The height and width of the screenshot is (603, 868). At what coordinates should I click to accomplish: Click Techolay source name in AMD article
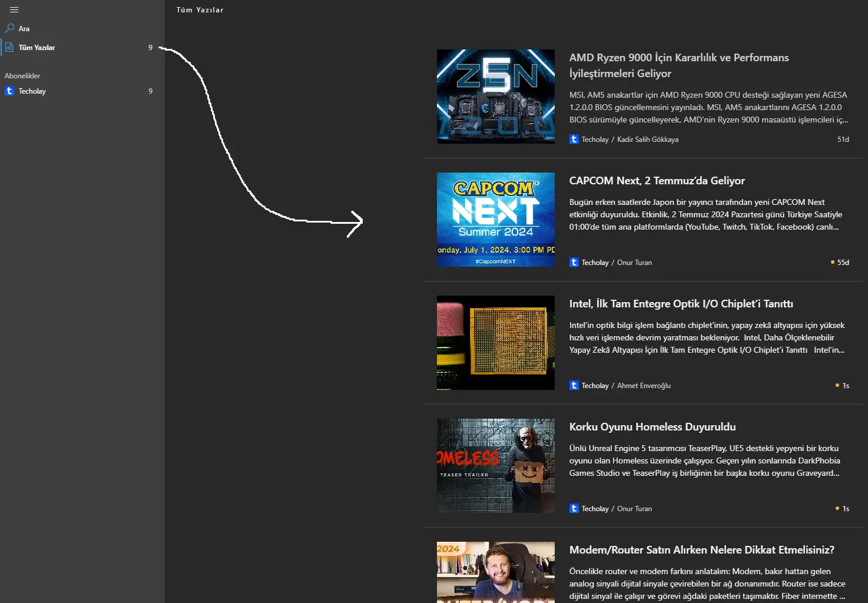595,140
